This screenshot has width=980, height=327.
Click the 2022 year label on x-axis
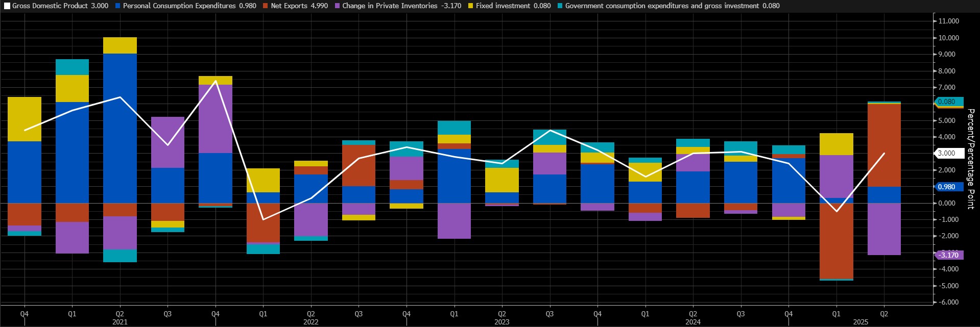point(311,322)
